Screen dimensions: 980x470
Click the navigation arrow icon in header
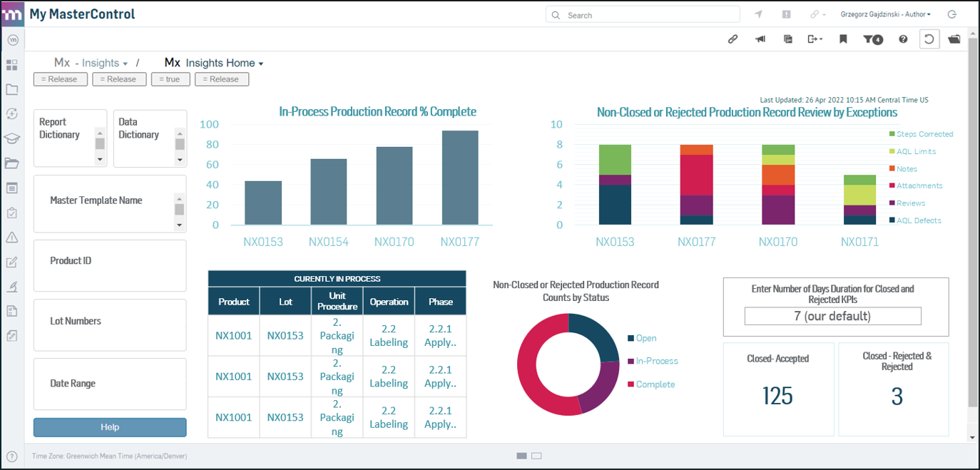759,14
